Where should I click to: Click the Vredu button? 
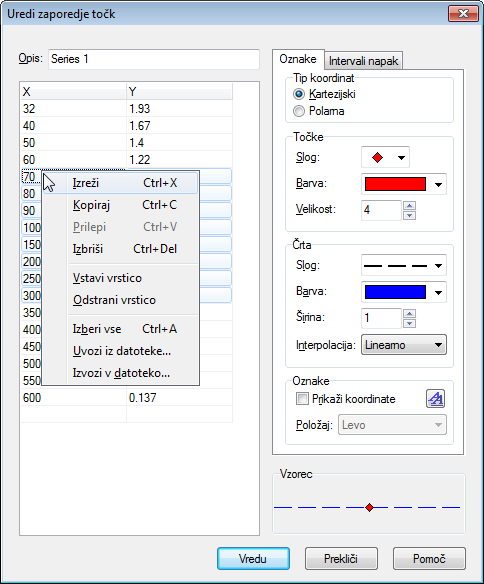(253, 558)
